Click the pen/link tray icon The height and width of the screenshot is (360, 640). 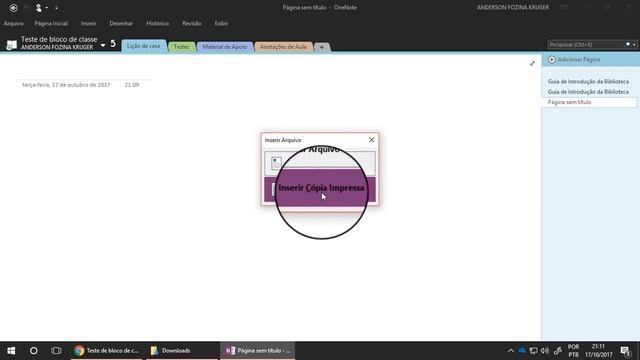pyautogui.click(x=558, y=351)
